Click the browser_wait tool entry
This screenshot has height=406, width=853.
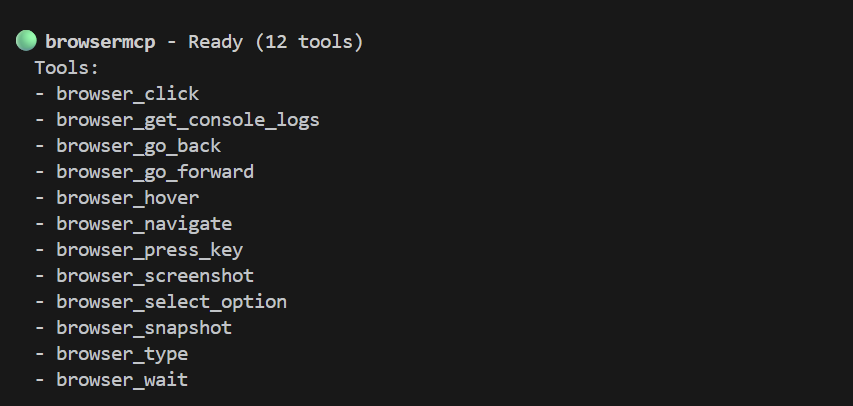coord(122,380)
